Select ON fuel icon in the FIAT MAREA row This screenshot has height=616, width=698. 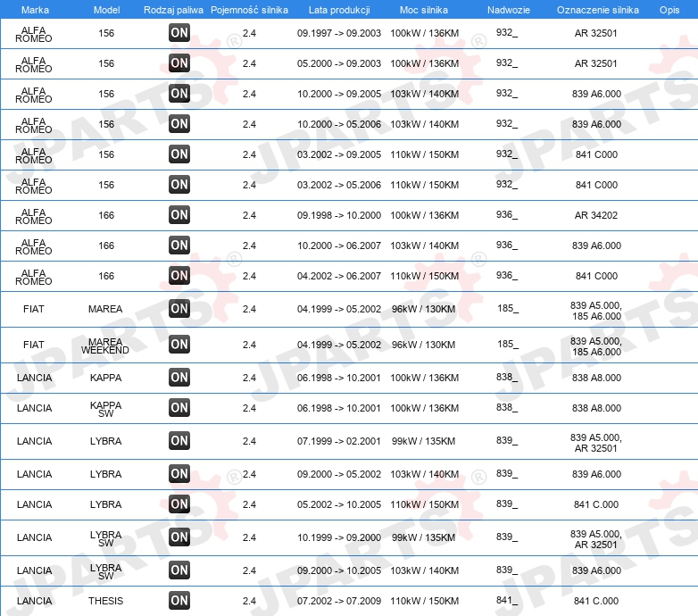(x=179, y=308)
